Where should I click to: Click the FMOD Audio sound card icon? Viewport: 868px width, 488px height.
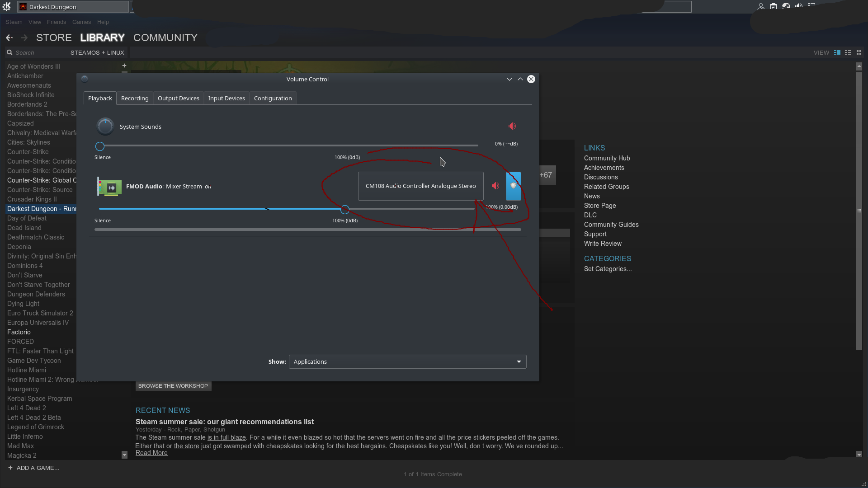pos(109,187)
